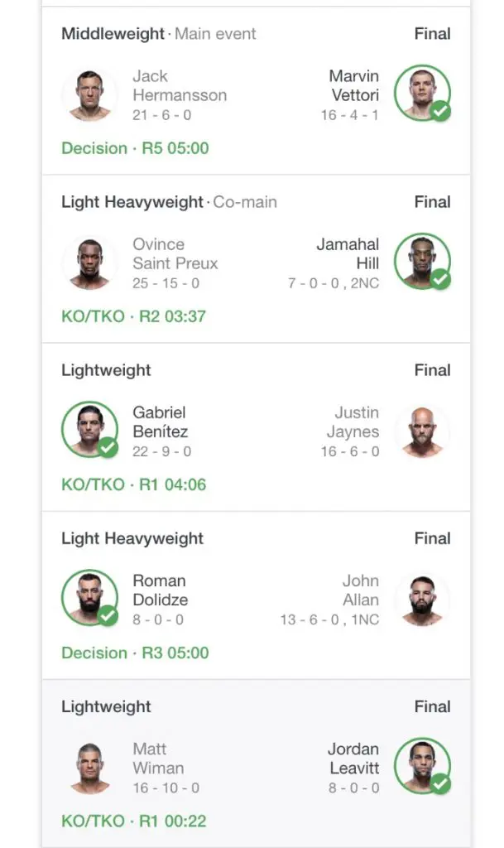The height and width of the screenshot is (848, 504).
Task: Click Marvin Vettori's name
Action: pyautogui.click(x=354, y=86)
